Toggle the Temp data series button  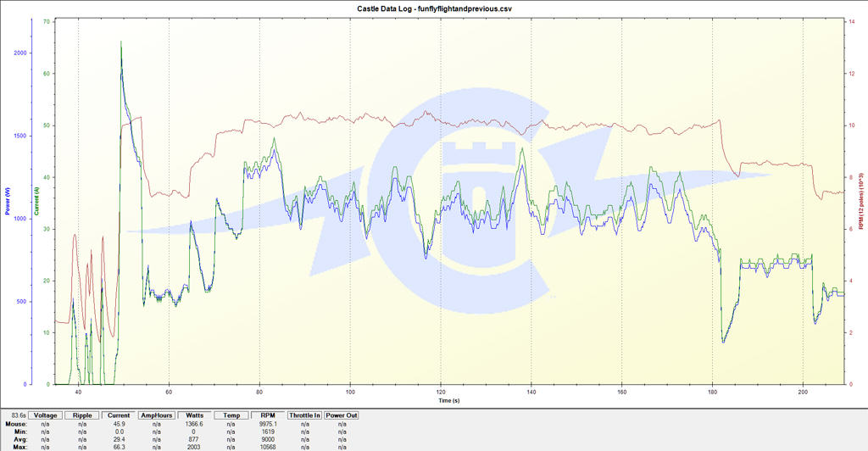(231, 415)
